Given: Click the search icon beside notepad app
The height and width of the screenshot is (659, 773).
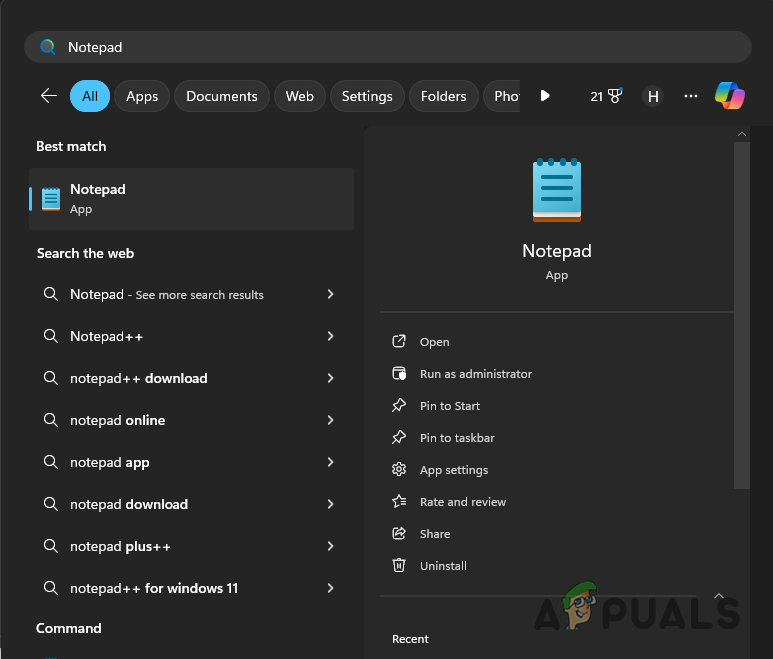Looking at the screenshot, I should click(51, 462).
